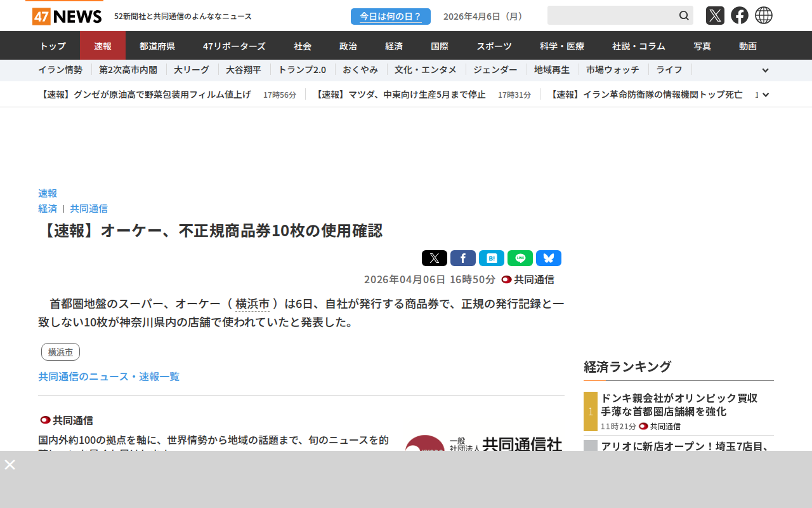Click the 速報 breadcrumb link
812x508 pixels.
coord(48,193)
